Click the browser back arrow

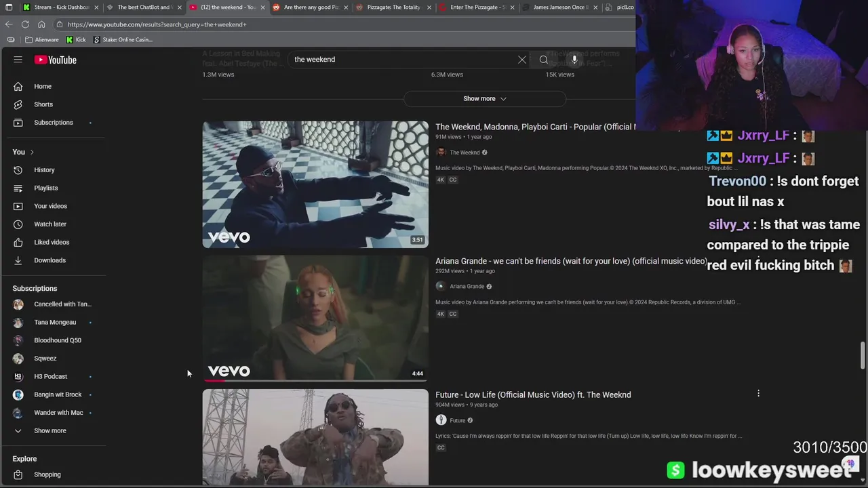9,24
